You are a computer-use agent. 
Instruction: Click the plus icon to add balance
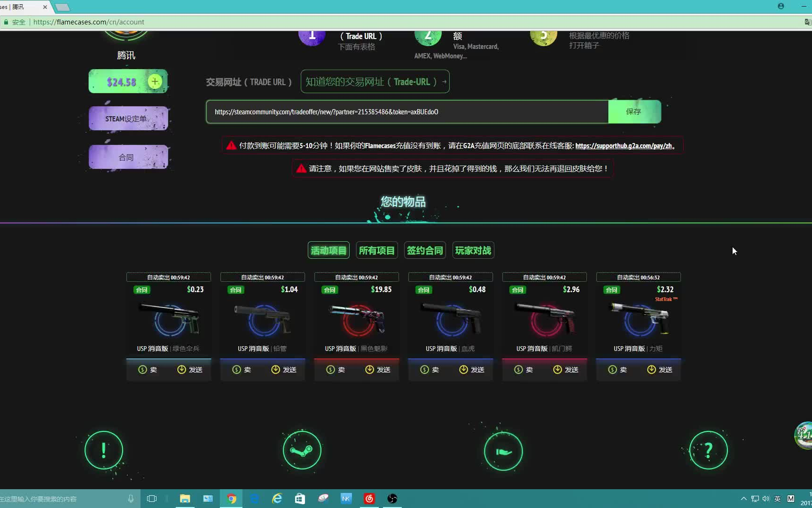tap(155, 81)
